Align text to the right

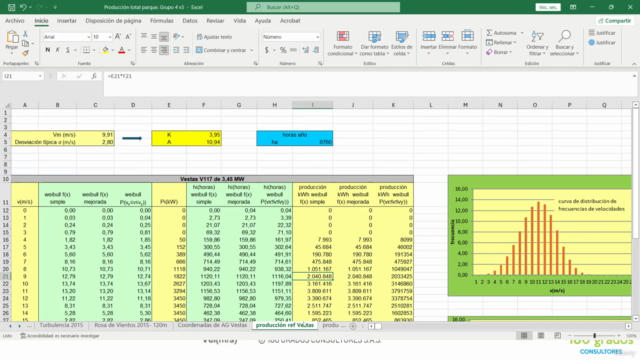tap(164, 50)
